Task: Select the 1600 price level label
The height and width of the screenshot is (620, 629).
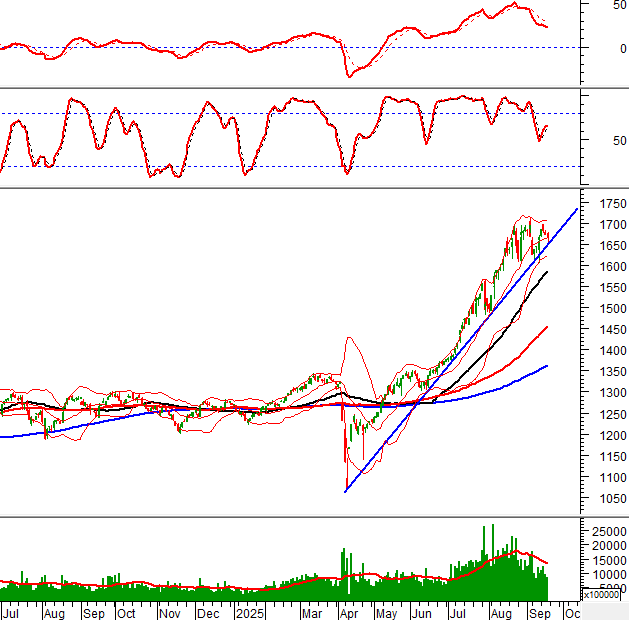Action: click(x=613, y=267)
